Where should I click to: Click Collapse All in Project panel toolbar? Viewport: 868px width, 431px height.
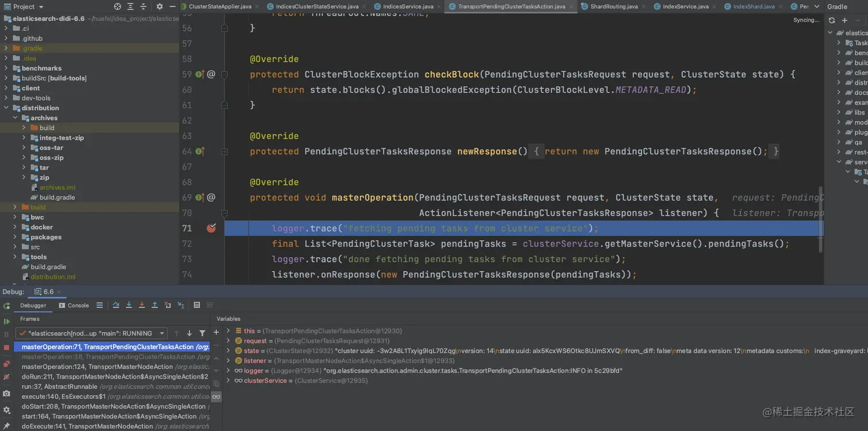(144, 6)
